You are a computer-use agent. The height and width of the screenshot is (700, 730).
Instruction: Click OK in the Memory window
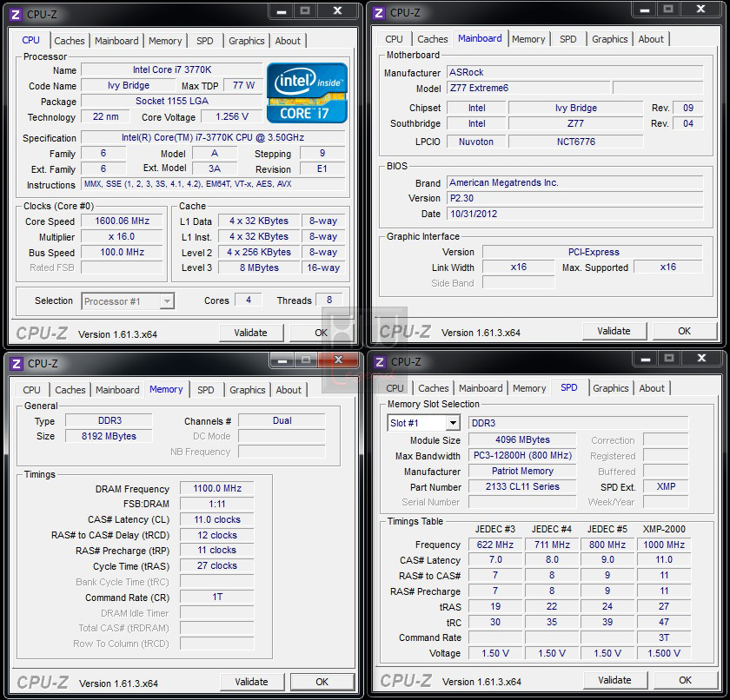(x=322, y=682)
